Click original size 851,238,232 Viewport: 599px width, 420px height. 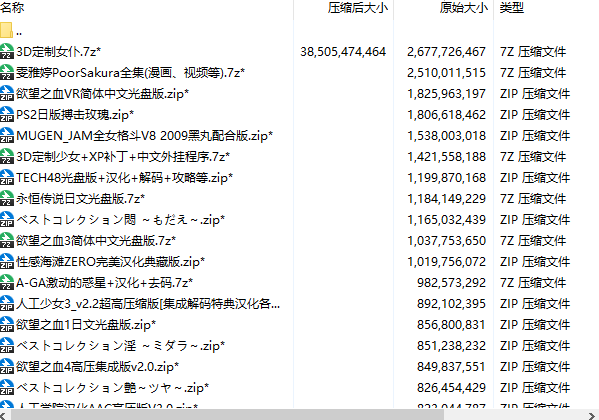click(451, 346)
